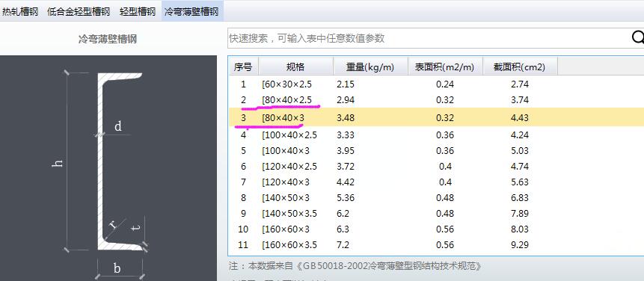Click the 规格 column header

coord(295,67)
